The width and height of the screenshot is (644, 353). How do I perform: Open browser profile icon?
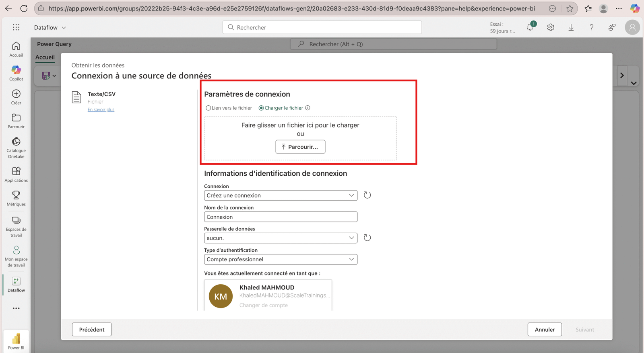coord(603,8)
